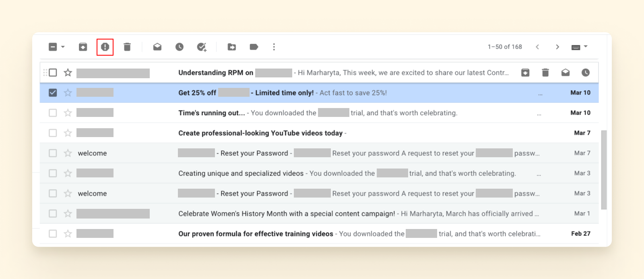Open the input tools keyboard icon
Viewport: 644px width, 279px height.
coord(576,47)
